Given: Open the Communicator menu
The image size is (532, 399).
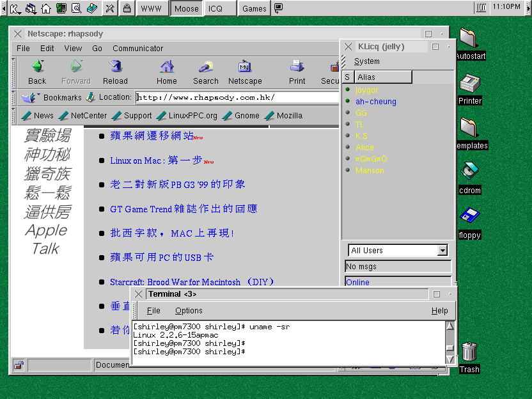Looking at the screenshot, I should click(137, 48).
